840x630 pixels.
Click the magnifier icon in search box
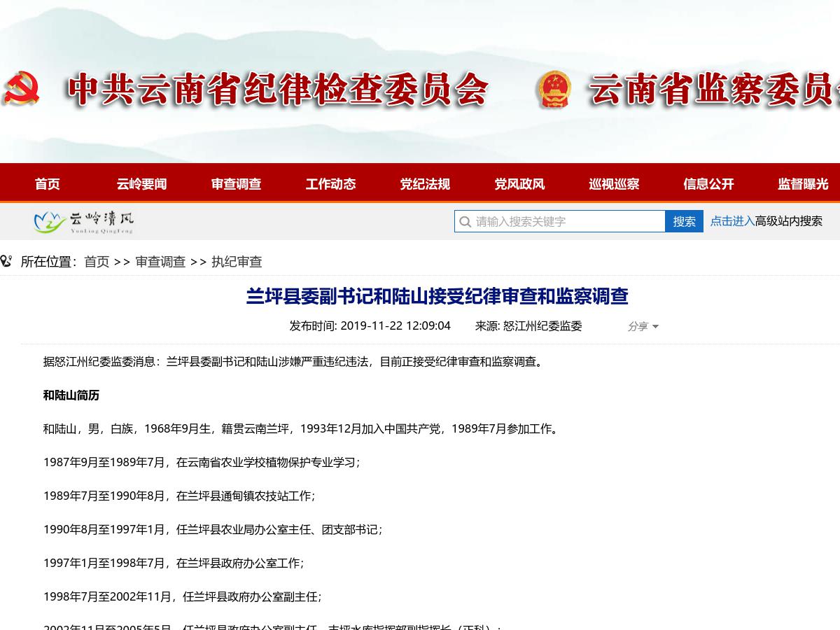[465, 222]
